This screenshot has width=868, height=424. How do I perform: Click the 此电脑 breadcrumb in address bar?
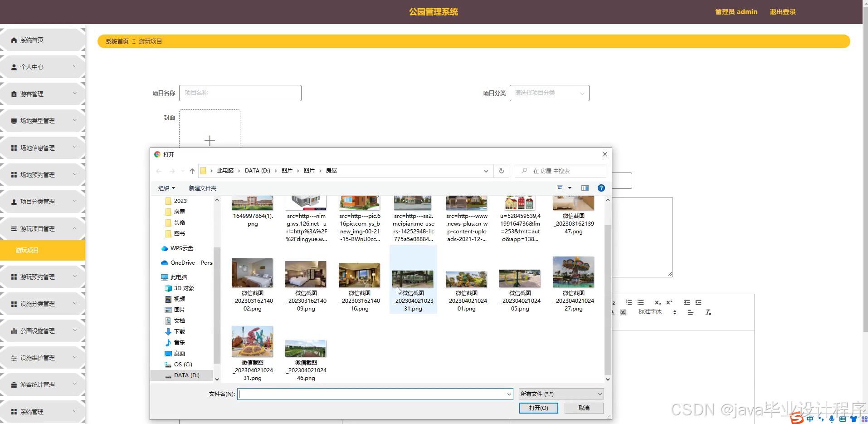[225, 171]
